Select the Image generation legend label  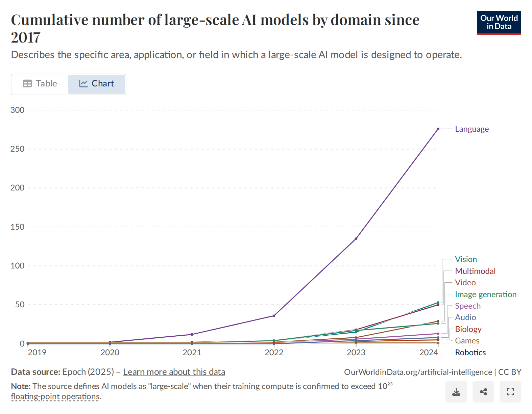486,294
